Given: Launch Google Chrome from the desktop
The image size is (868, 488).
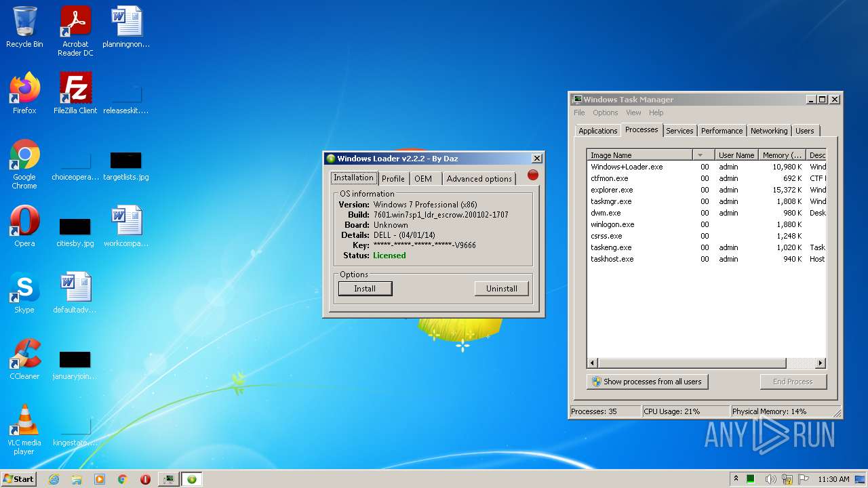Looking at the screenshot, I should (24, 165).
